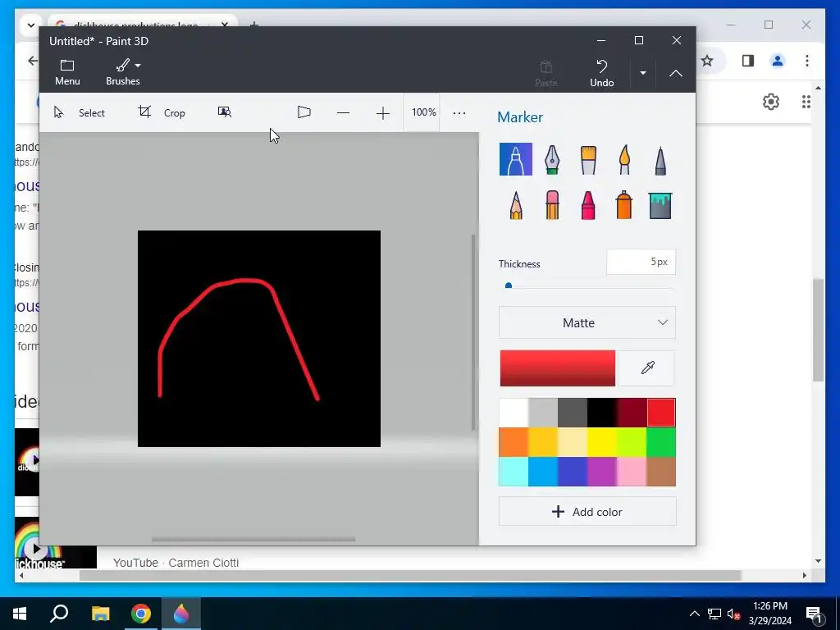
Task: Choose the light cyan color swatch
Action: coord(514,472)
